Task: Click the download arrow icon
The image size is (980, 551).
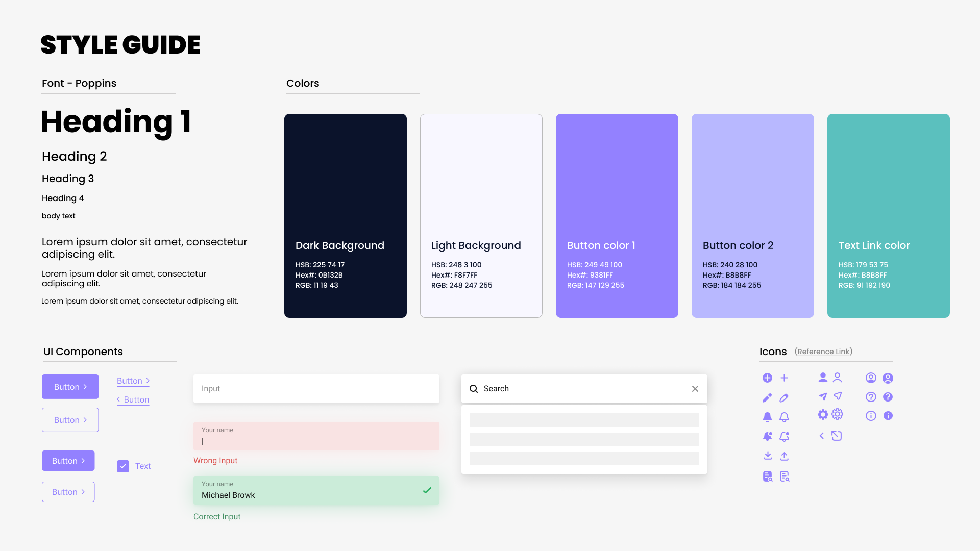Action: point(768,456)
